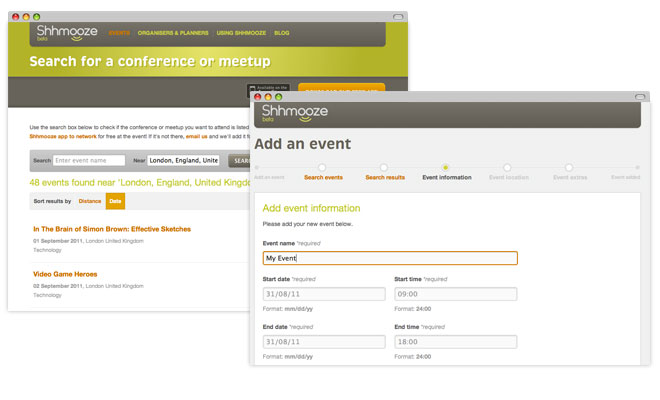Click '01 September 2011' event date text
This screenshot has height=400, width=660.
[58, 241]
